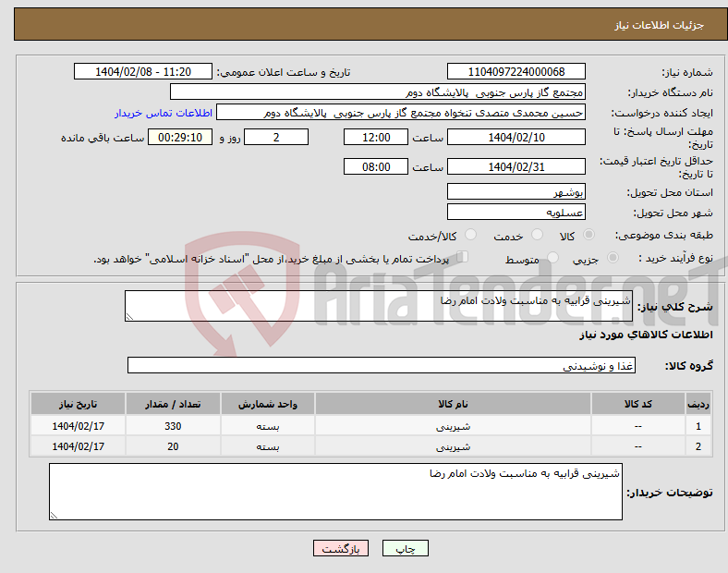Click the response deadline date 1404/02/10
This screenshot has height=573, width=728.
(516, 137)
